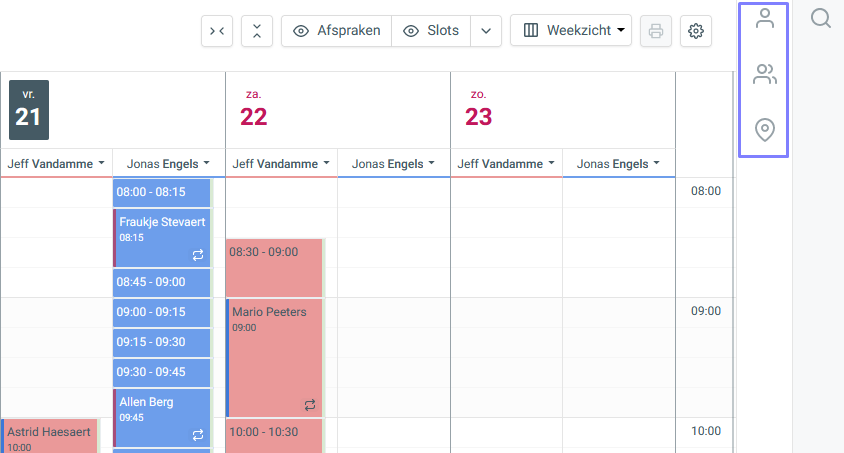Image resolution: width=844 pixels, height=453 pixels.
Task: Select the Sunday 23 day header
Action: pos(478,110)
